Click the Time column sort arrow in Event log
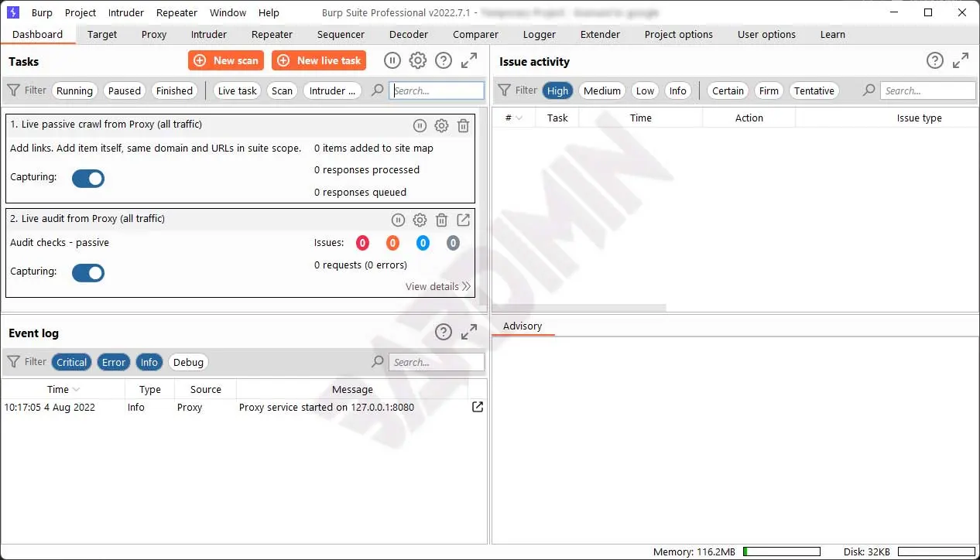980x560 pixels. (76, 390)
